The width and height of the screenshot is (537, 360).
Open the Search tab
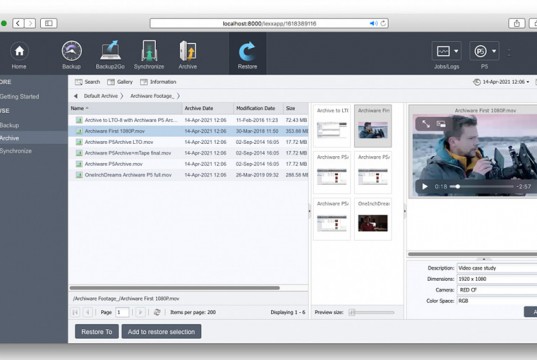click(x=88, y=82)
